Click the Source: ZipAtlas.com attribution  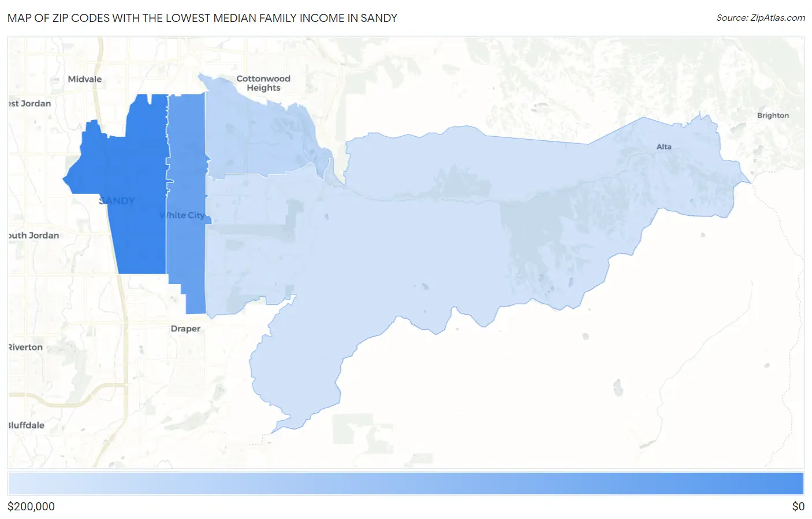pos(761,18)
